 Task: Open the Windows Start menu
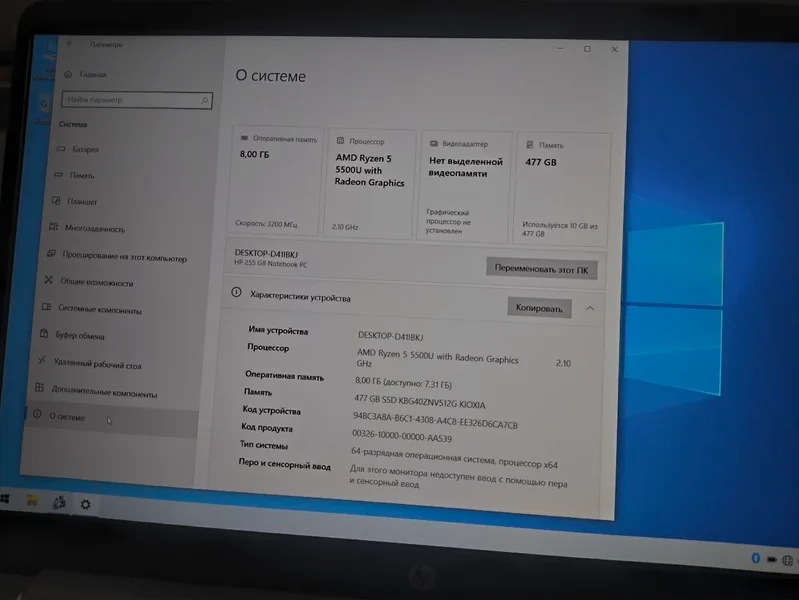coord(5,499)
